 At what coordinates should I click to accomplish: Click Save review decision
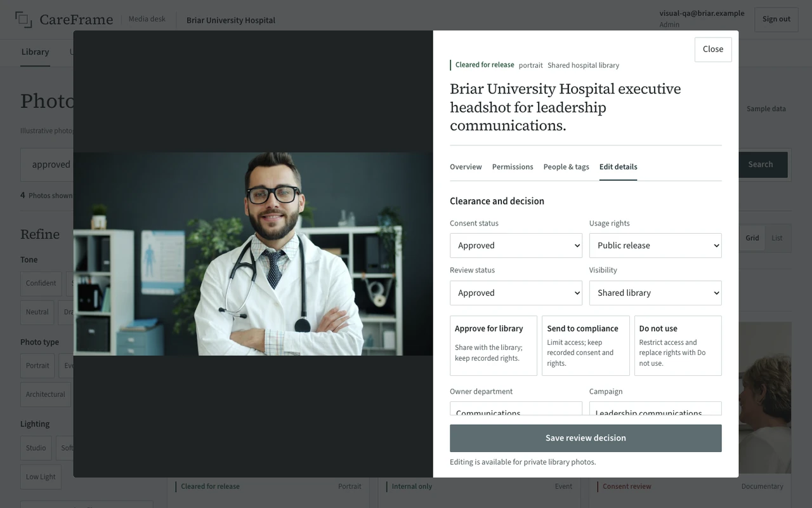tap(586, 438)
